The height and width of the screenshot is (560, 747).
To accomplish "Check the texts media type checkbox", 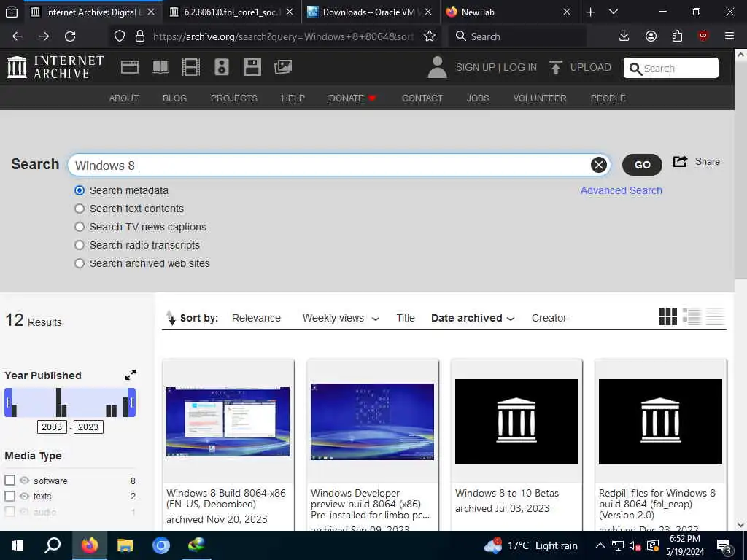I will pyautogui.click(x=10, y=496).
